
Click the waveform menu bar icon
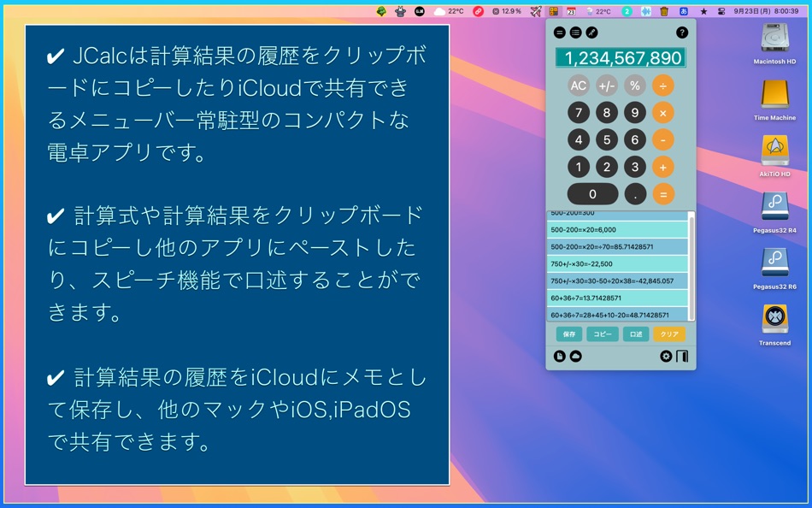pos(646,11)
